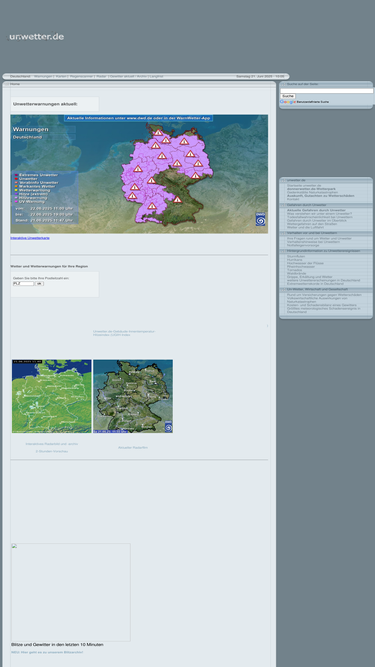Open Hochwasser der Flüsse sidebar link

(x=305, y=263)
